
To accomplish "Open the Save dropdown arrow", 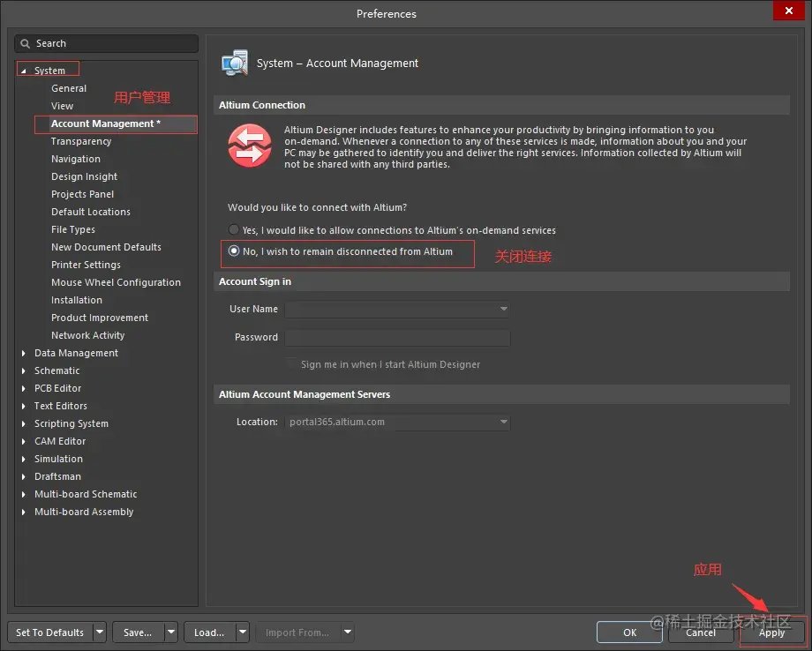I will (171, 632).
